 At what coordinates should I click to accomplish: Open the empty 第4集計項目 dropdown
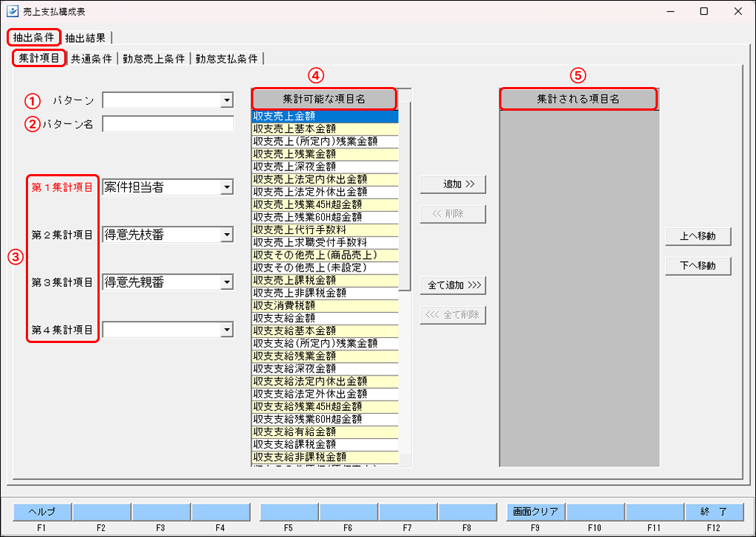coord(227,330)
